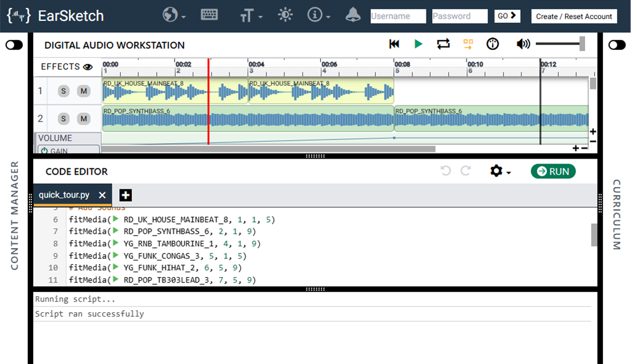Preview YG_FUNK_CONGAS_3 sound in code
Image resolution: width=637 pixels, height=364 pixels.
tap(116, 255)
